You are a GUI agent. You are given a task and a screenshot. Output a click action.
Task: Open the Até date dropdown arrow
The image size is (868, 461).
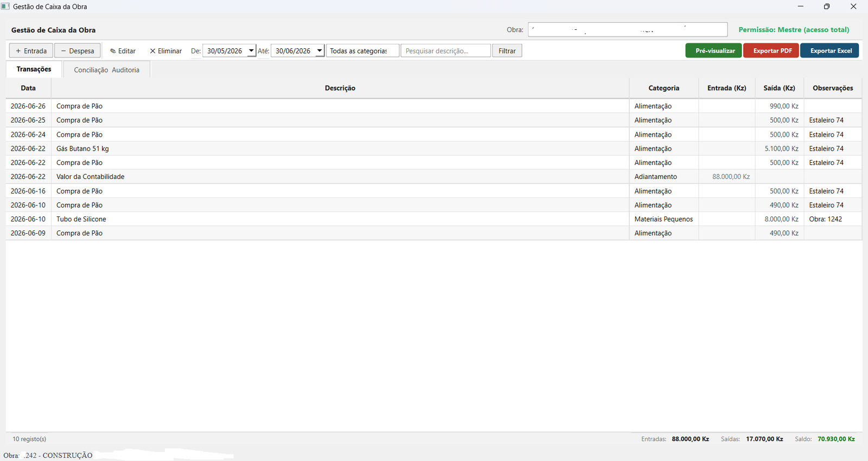(320, 51)
